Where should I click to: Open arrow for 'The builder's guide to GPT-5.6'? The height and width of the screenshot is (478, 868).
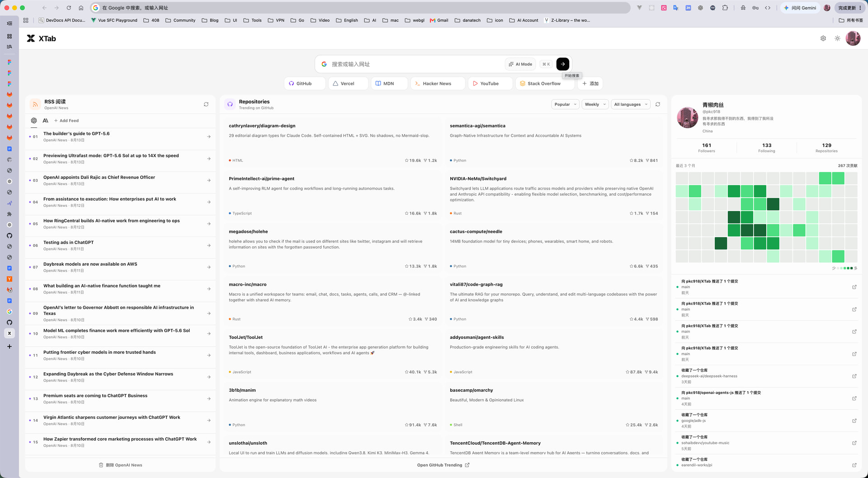[x=209, y=136]
